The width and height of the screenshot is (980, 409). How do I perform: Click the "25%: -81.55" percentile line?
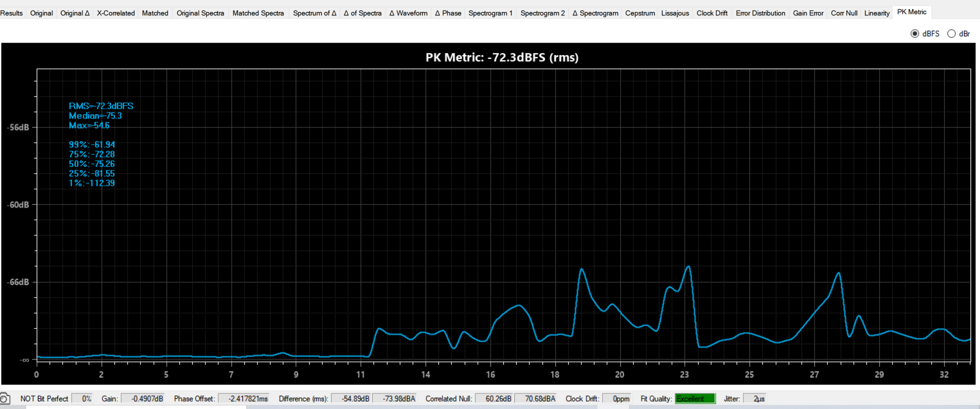point(92,174)
